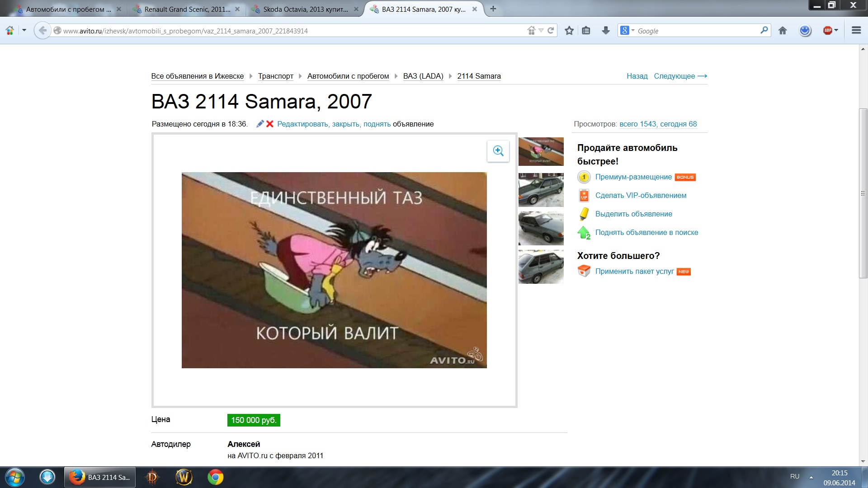Image resolution: width=868 pixels, height=488 pixels.
Task: Open the dropdown arrow beside the house icon
Action: pos(24,31)
